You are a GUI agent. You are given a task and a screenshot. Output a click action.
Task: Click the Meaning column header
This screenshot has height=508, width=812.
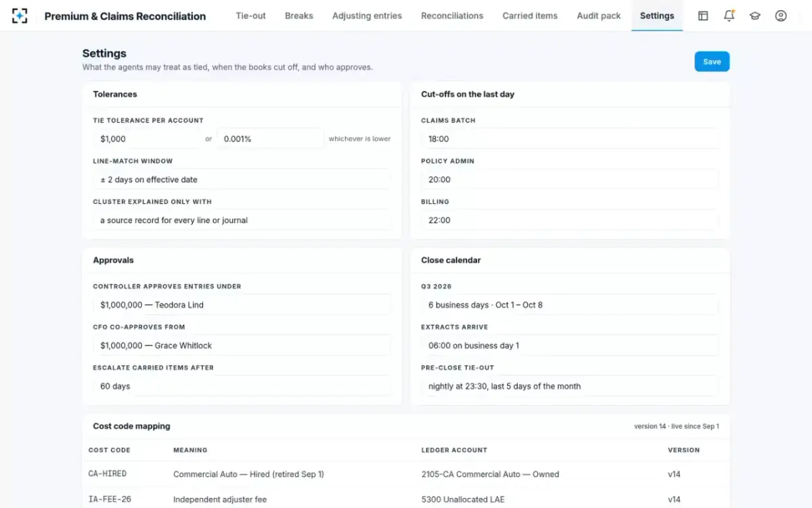tap(190, 450)
